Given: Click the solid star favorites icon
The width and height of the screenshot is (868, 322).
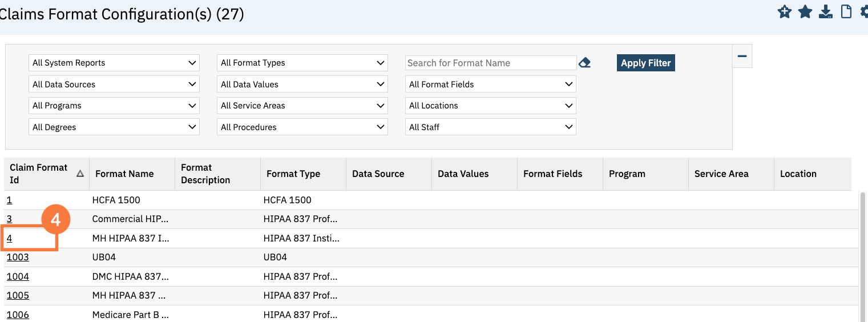Looking at the screenshot, I should tap(805, 11).
